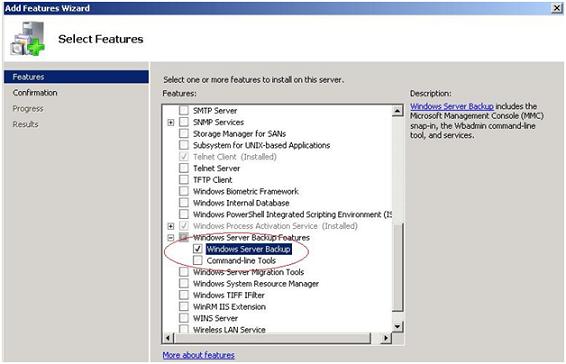Screen dimensions: 566x364
Task: Click the Add Features wizard server icon
Action: coord(27,39)
